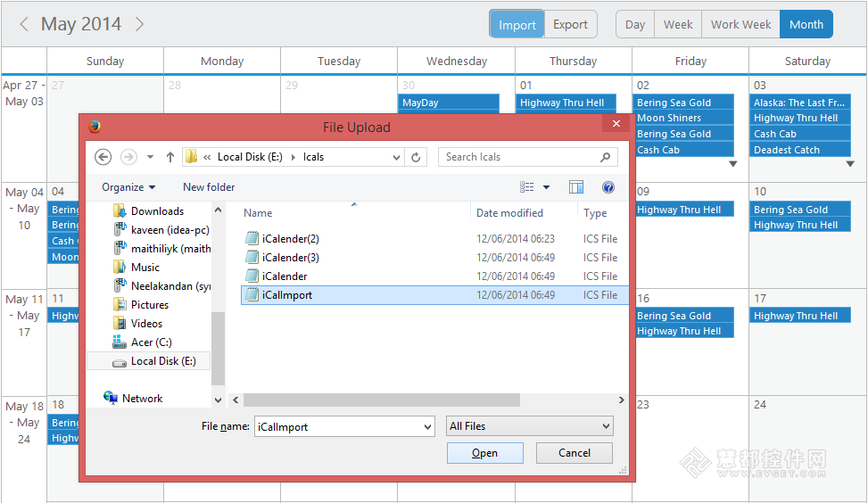The height and width of the screenshot is (503, 868).
Task: Select Local Disk (E:) in navigation pane
Action: point(149,361)
